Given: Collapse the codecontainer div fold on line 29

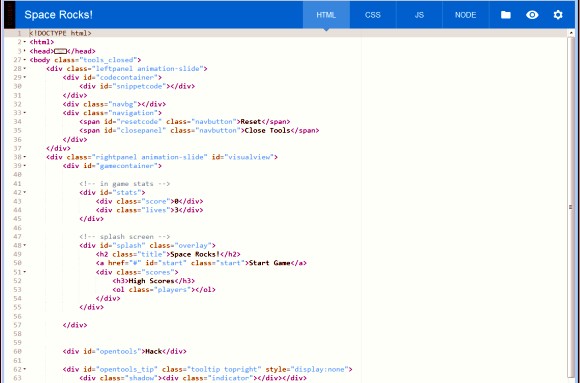Looking at the screenshot, I should (x=25, y=77).
